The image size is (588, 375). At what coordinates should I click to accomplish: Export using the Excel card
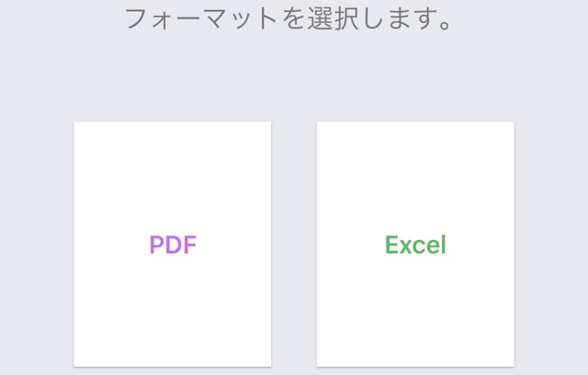[x=415, y=244]
